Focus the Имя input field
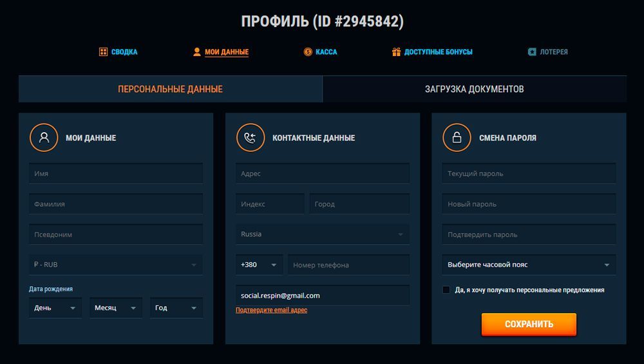Viewport: 644px width, 364px height. (116, 173)
